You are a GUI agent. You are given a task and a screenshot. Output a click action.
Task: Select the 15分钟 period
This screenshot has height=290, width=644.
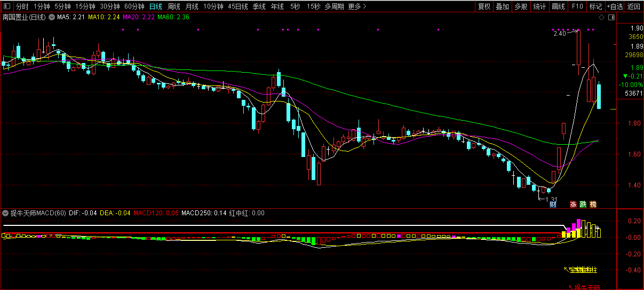click(x=85, y=6)
